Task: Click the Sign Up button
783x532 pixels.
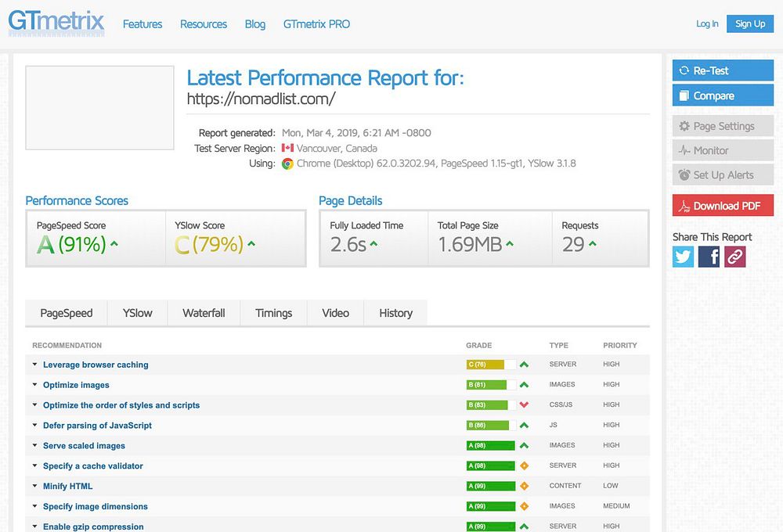Action: (749, 23)
